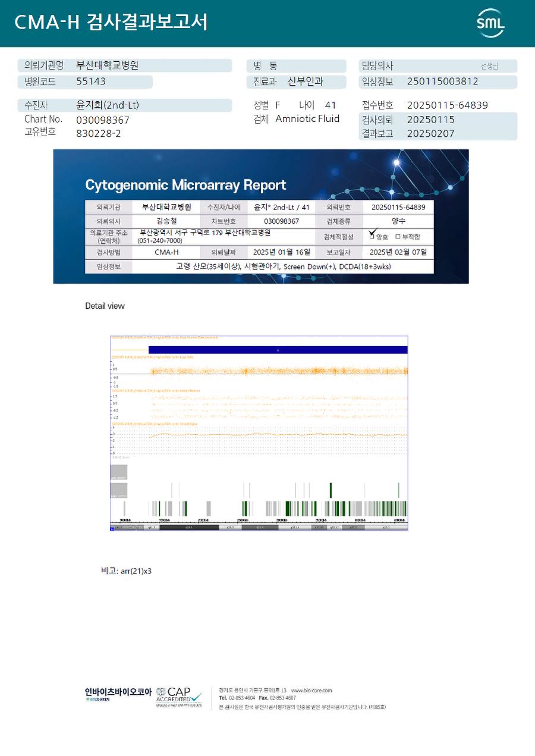Click the Detail view heading

click(x=105, y=306)
